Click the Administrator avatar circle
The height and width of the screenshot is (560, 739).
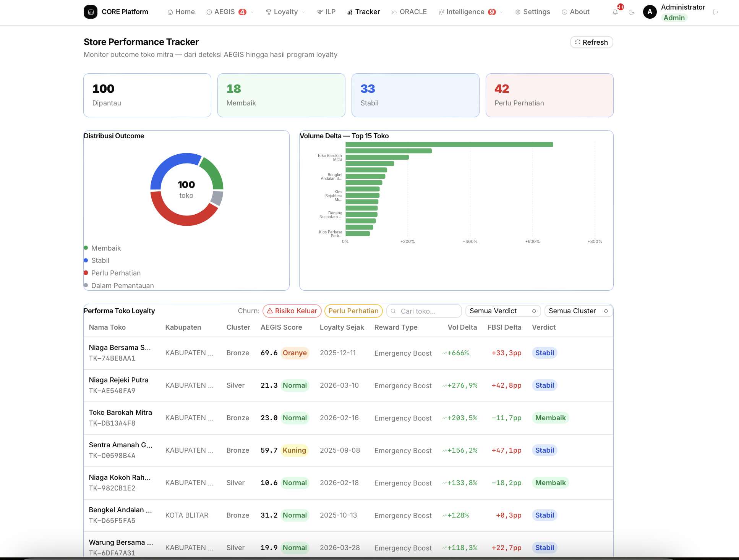tap(650, 12)
